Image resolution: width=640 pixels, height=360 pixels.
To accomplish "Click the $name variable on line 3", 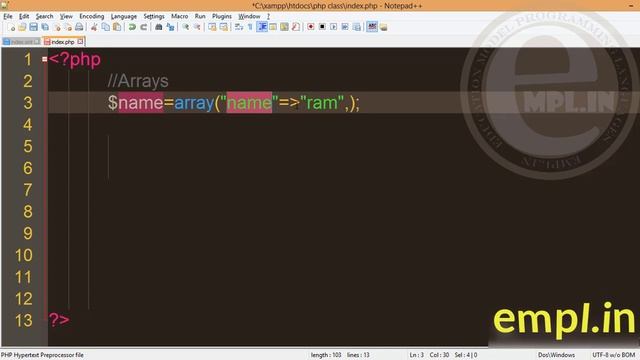I will tap(136, 102).
